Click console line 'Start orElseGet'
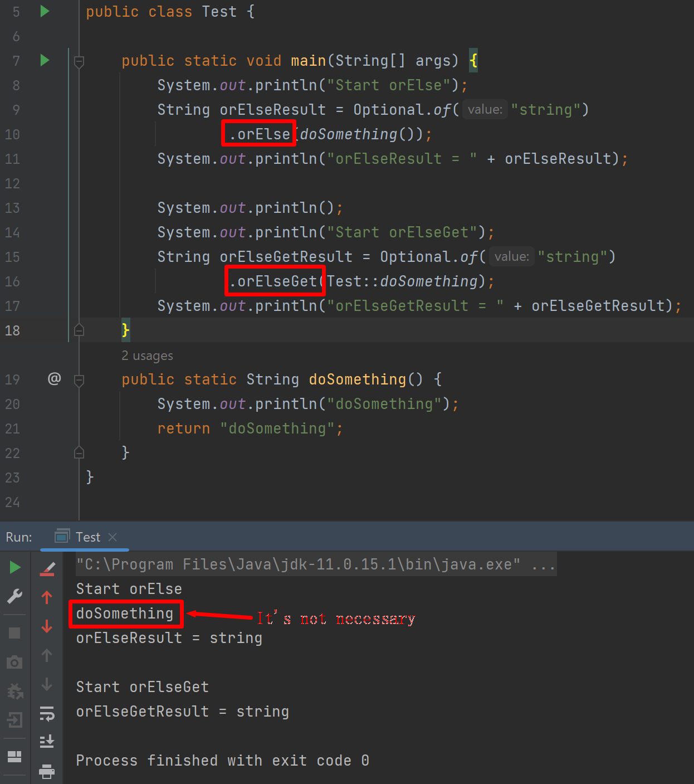 [x=143, y=687]
